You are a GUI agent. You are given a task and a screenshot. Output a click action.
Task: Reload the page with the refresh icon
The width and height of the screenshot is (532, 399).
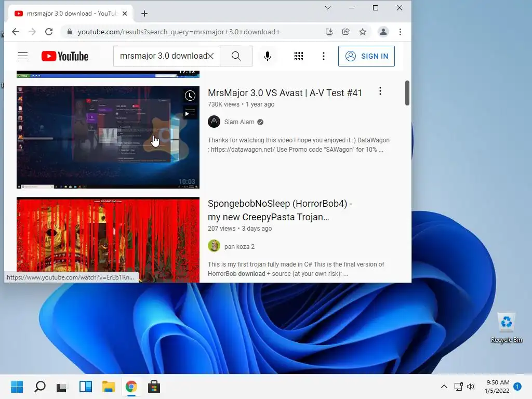pos(49,32)
